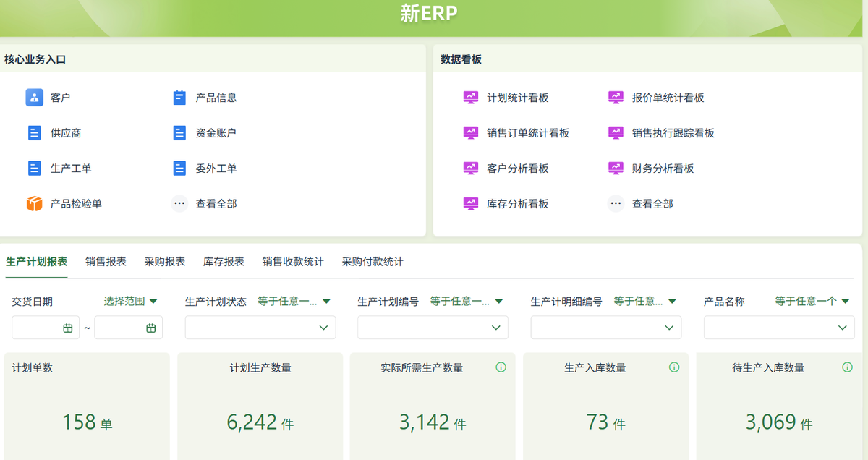Click the info icon beside 实际所需生产数量

coord(501,367)
